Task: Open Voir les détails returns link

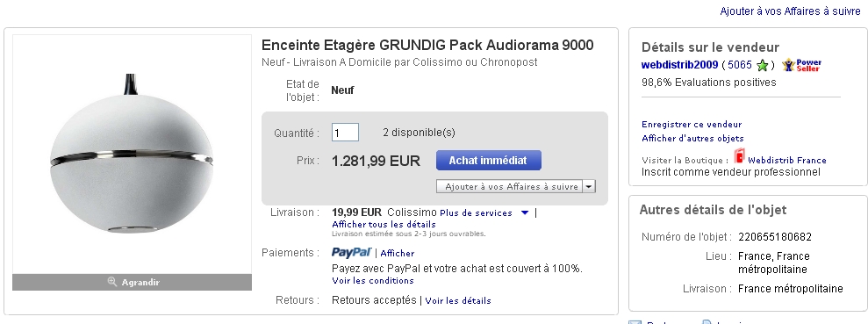Action: [x=458, y=301]
